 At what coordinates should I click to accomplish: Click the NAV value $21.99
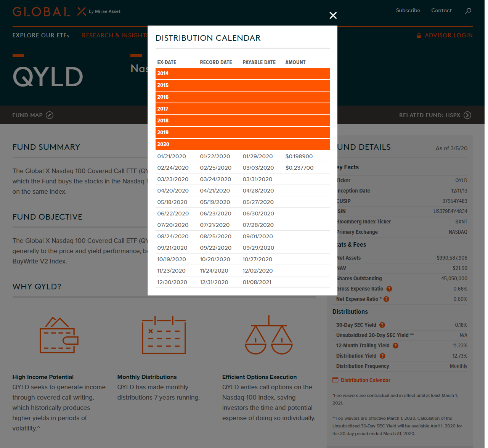pos(460,268)
